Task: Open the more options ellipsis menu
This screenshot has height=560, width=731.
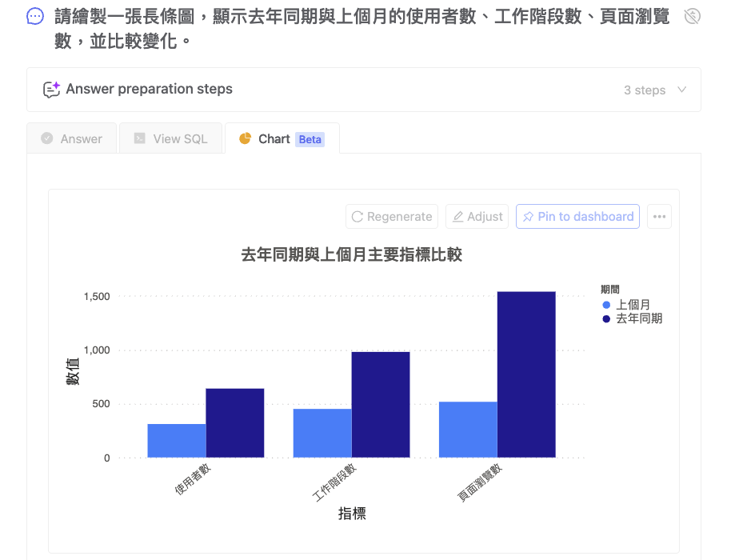Action: click(659, 216)
